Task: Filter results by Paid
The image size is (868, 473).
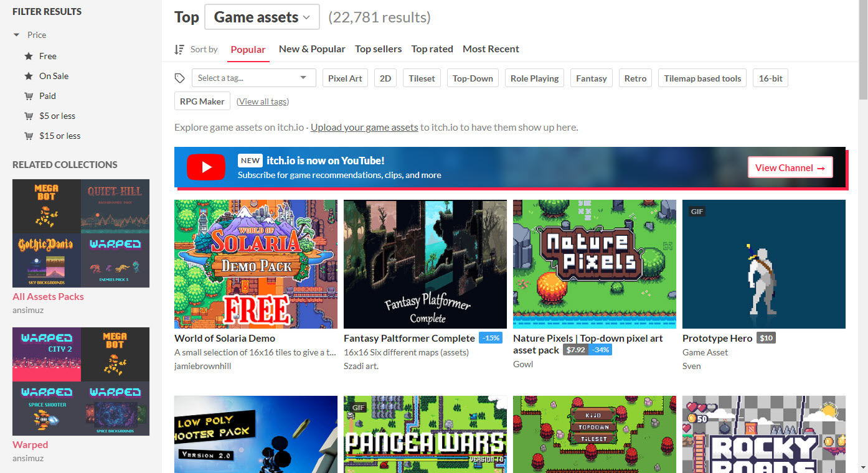Action: (47, 96)
